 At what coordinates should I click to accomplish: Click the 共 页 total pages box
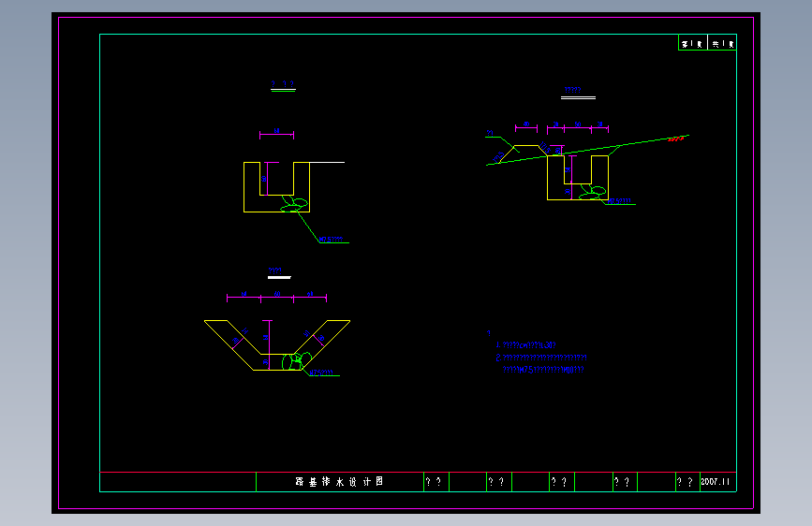[722, 43]
